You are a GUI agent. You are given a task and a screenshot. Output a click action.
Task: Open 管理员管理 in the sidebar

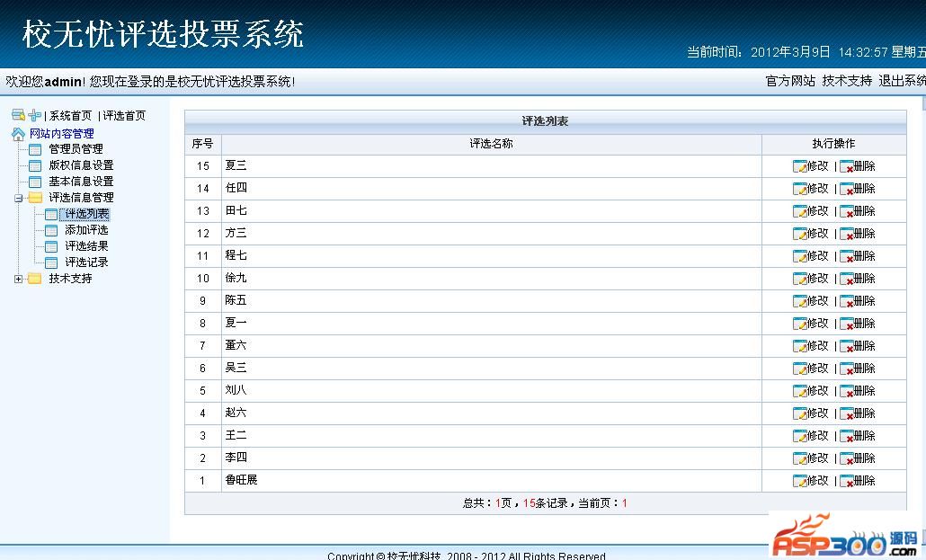click(x=76, y=149)
